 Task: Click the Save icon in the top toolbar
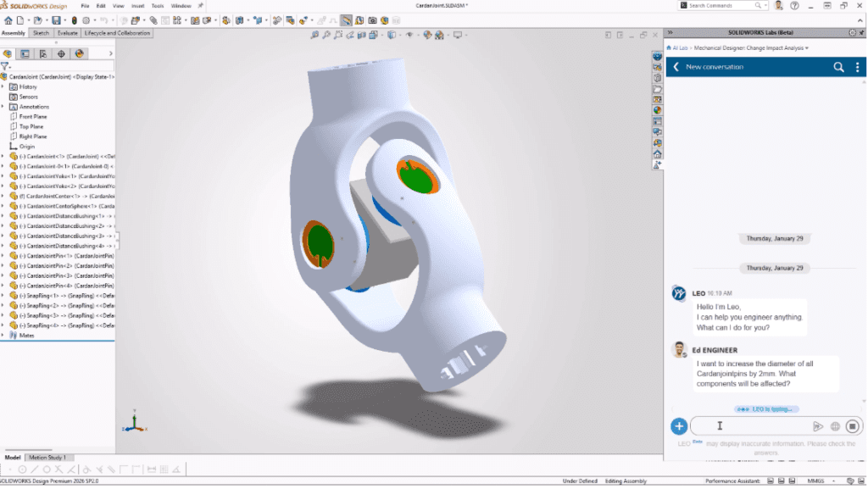(56, 19)
